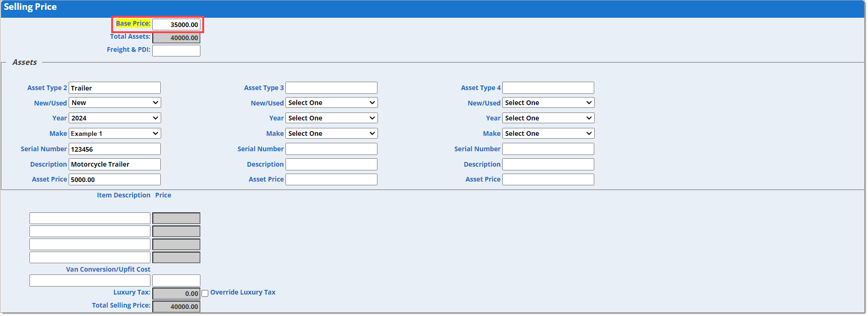The height and width of the screenshot is (316, 868).
Task: Click the Price column label
Action: [x=163, y=195]
